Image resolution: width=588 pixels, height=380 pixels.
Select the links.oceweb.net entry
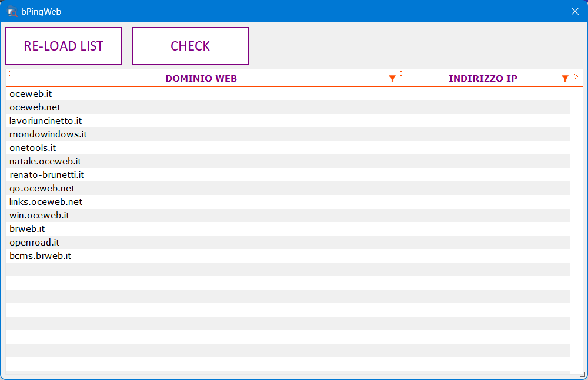tap(46, 202)
